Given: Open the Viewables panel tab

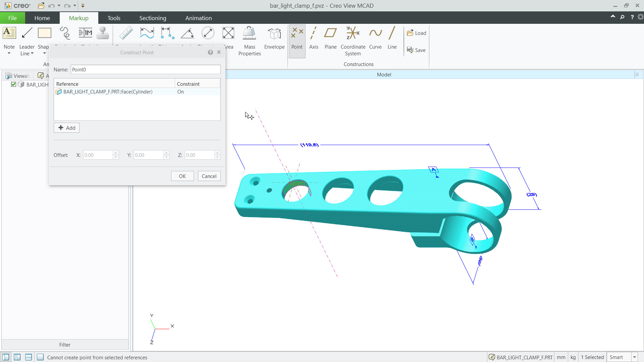Looking at the screenshot, I should 18,76.
